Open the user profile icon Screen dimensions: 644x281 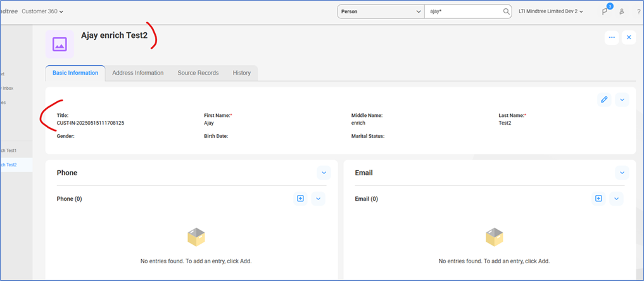(x=621, y=11)
